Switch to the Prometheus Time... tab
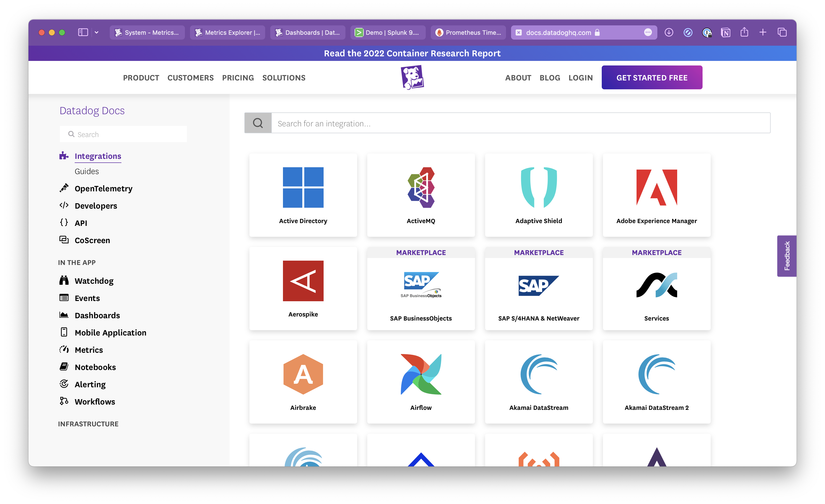825x504 pixels. (x=468, y=32)
